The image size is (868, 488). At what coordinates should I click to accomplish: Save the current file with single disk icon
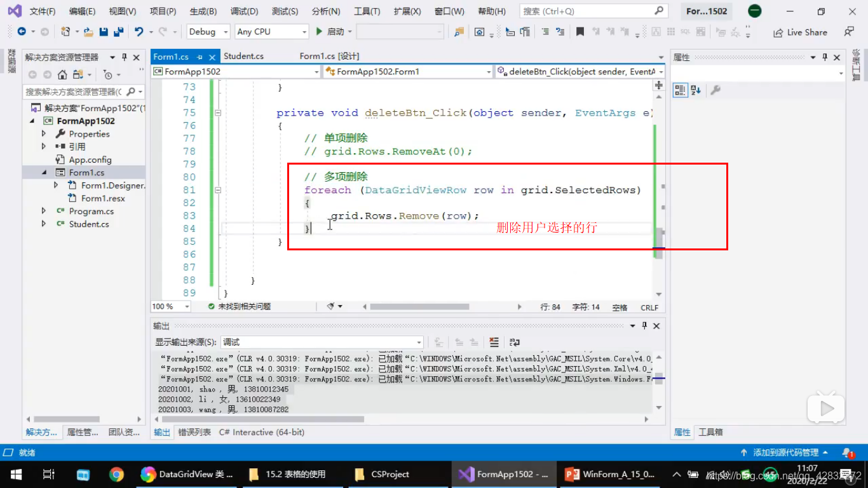(103, 32)
